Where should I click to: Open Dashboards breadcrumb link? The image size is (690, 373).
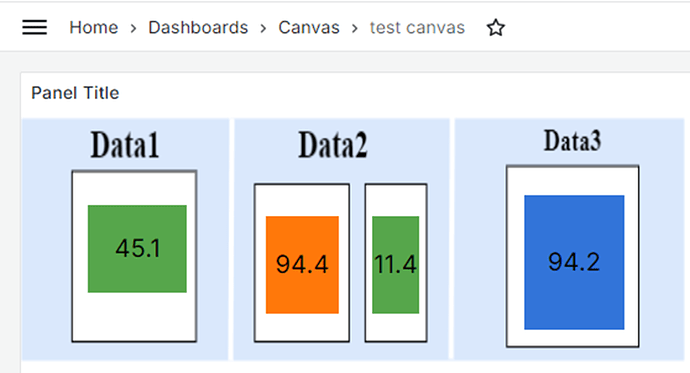[x=198, y=28]
